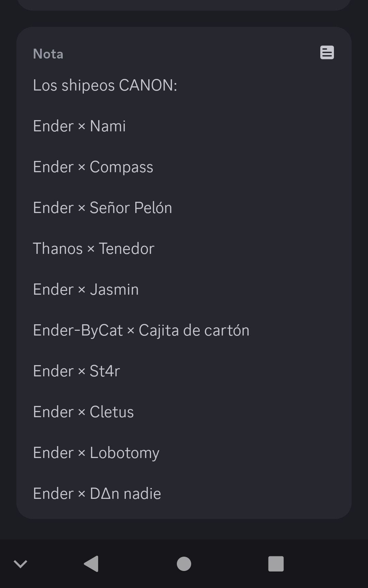Tap the 'Ender × Lobotomy' line
Viewport: 368px width, 588px height.
[x=96, y=453]
